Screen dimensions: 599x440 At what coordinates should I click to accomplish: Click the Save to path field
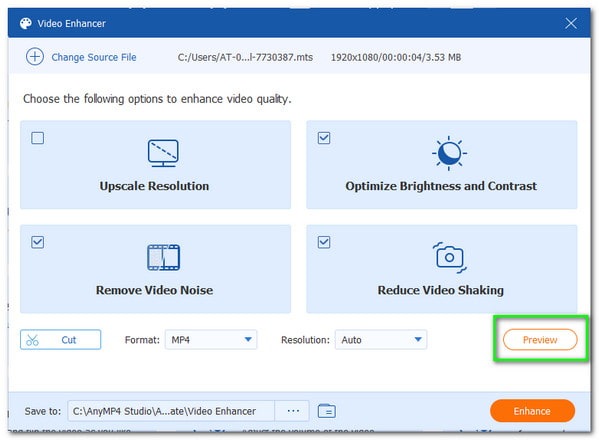click(171, 411)
